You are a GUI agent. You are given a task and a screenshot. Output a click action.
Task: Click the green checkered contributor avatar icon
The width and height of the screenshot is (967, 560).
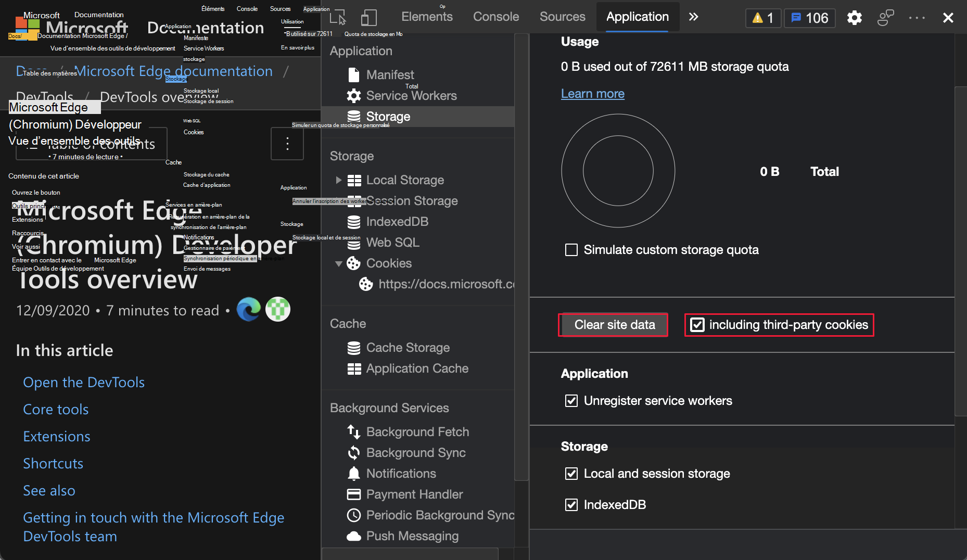278,310
